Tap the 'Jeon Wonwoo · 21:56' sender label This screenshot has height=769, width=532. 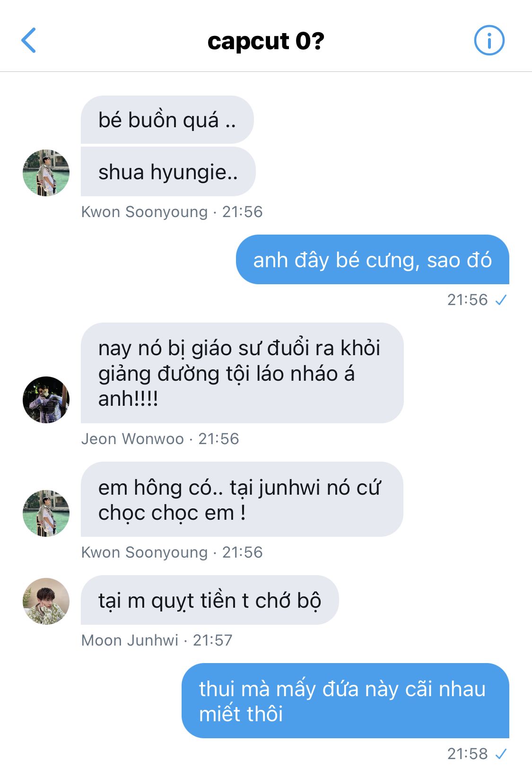point(160,439)
